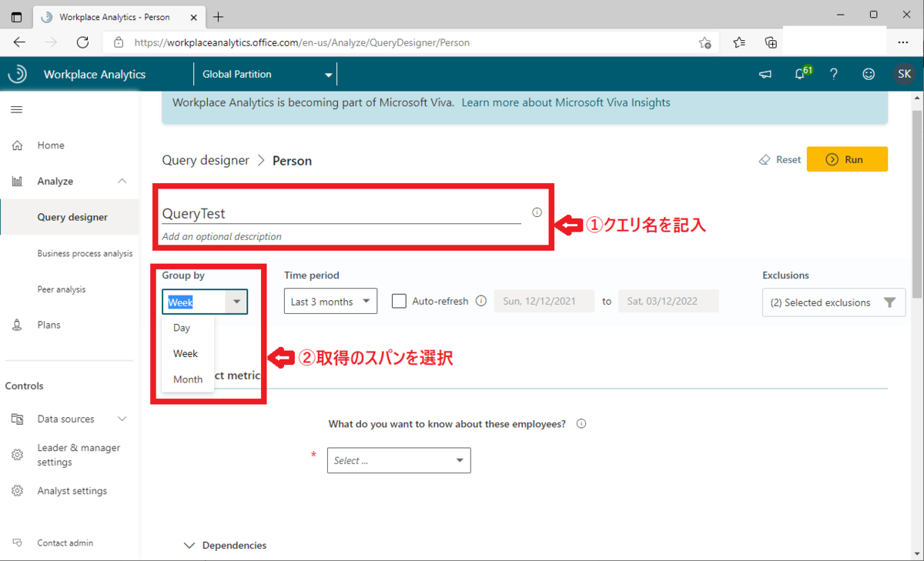Reset the query designer
This screenshot has width=924, height=561.
click(780, 159)
